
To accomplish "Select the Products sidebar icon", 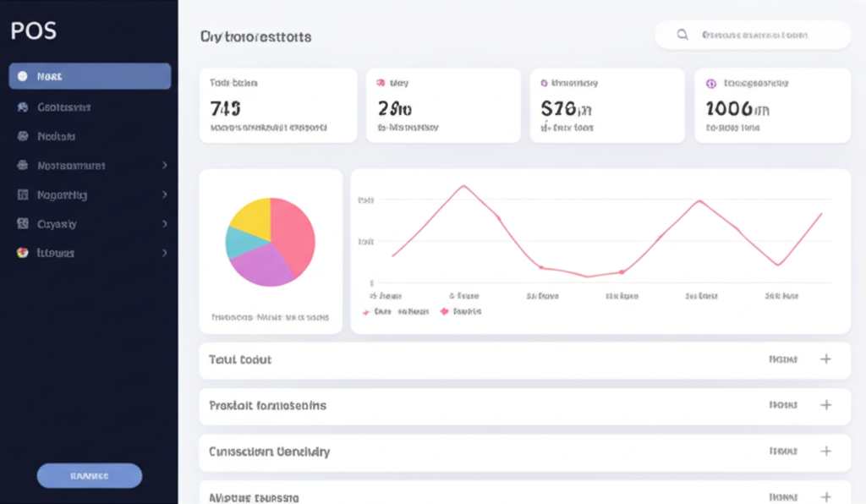I will tap(20, 135).
